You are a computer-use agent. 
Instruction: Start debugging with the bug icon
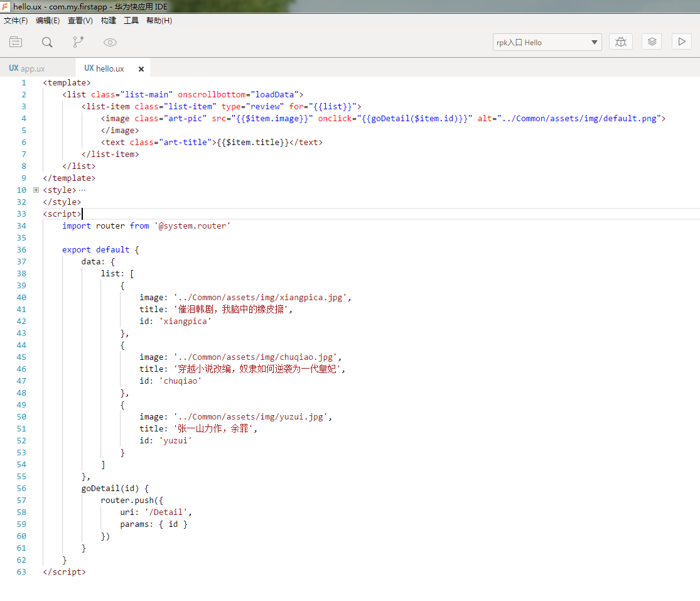click(620, 42)
